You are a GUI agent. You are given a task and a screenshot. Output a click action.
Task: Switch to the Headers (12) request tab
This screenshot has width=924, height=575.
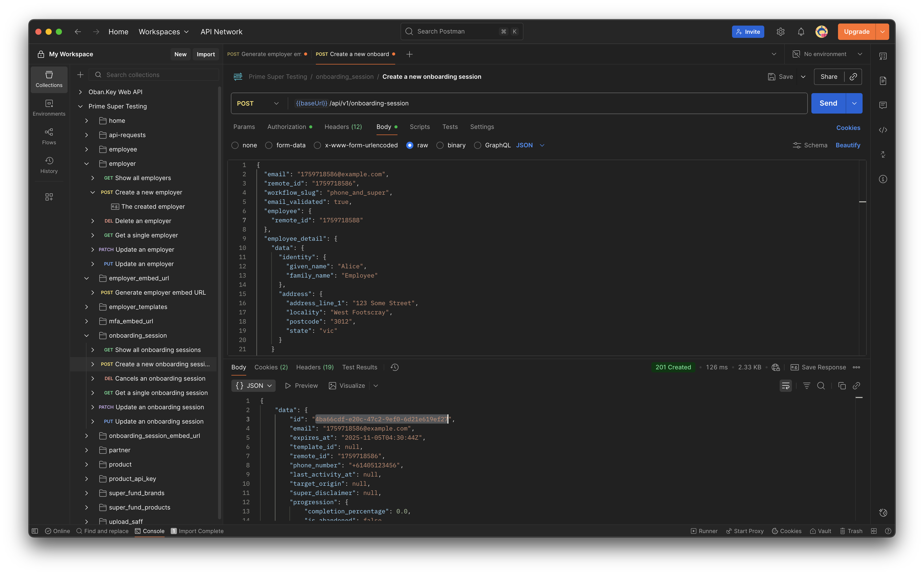click(343, 127)
